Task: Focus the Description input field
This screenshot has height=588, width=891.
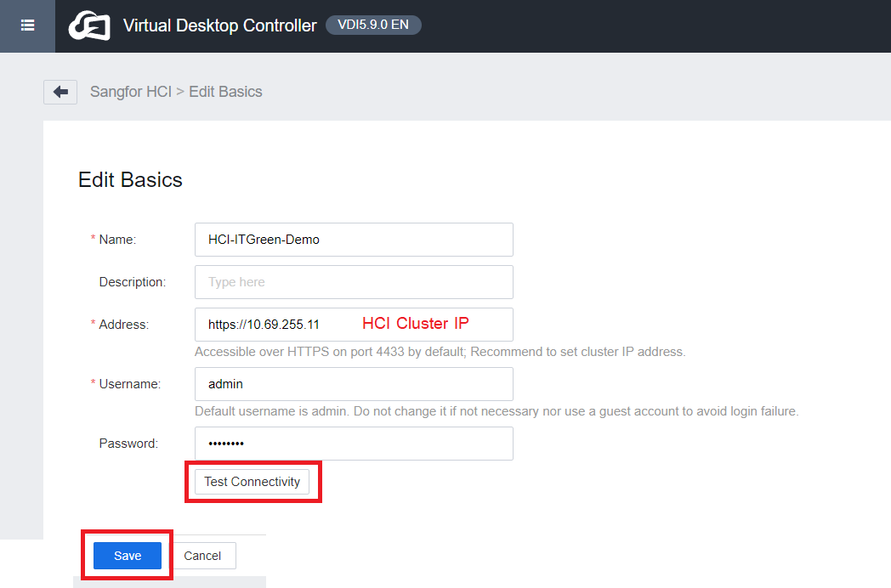Action: tap(354, 282)
